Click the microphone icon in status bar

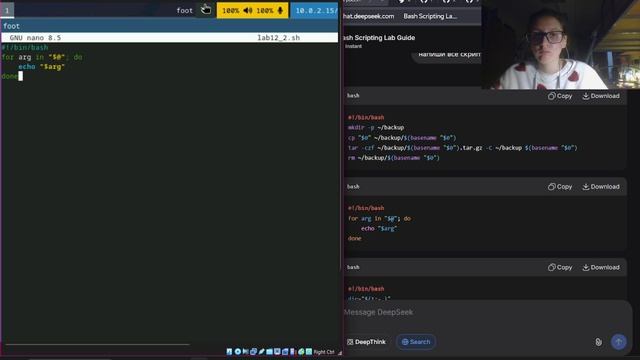(280, 11)
